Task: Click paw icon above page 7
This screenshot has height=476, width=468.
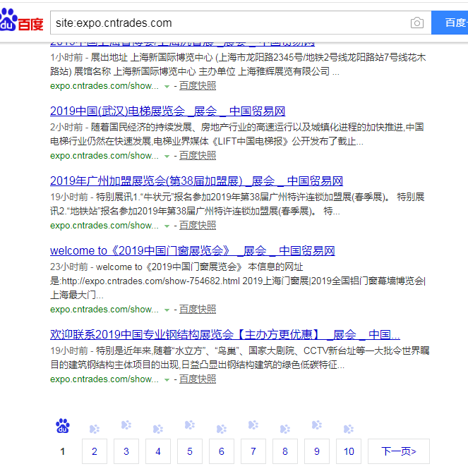Action: (253, 425)
